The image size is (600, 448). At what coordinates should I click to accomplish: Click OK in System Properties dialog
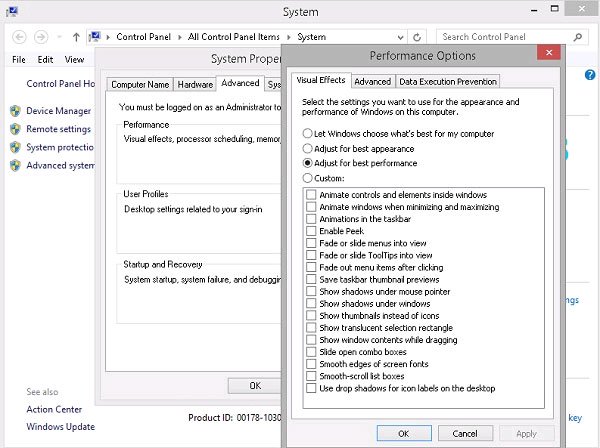pos(255,386)
